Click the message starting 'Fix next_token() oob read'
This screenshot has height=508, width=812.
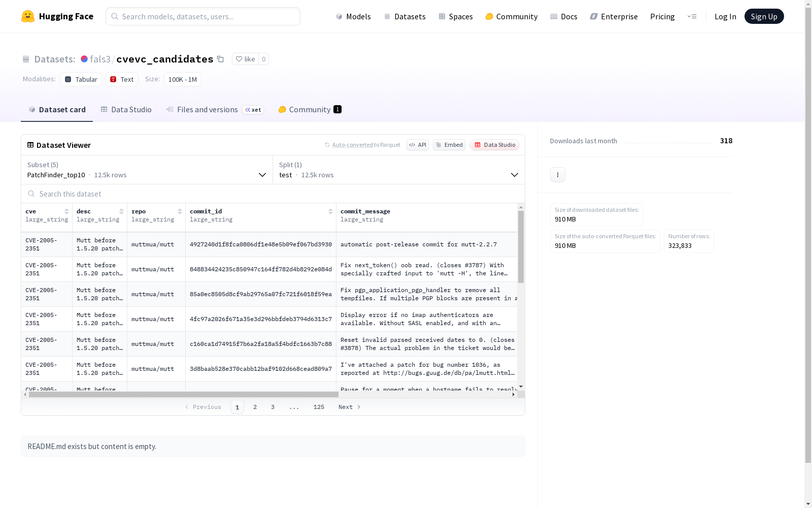[x=424, y=269]
